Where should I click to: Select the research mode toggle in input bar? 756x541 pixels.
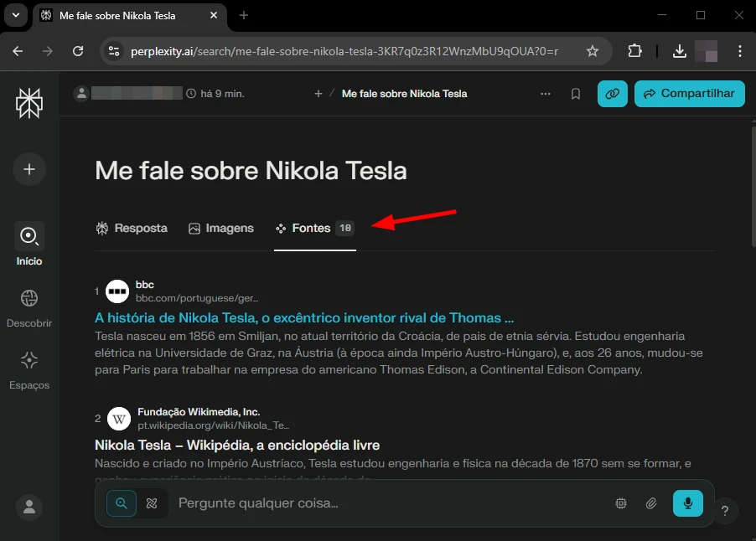152,503
